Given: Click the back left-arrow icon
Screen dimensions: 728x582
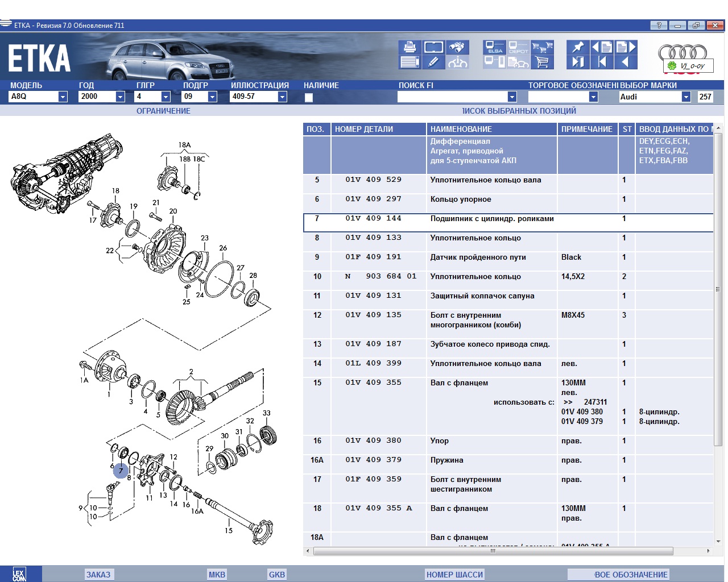Looking at the screenshot, I should click(x=626, y=62).
